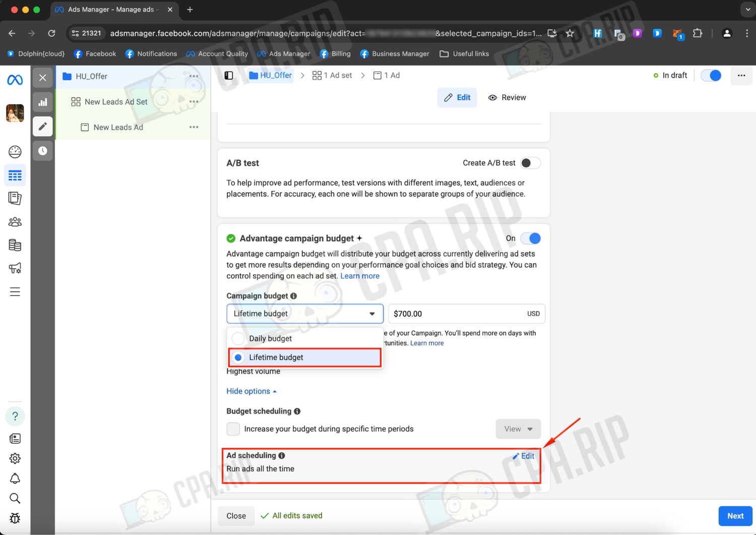Click Edit link for Ad scheduling
Viewport: 756px width, 535px height.
523,456
